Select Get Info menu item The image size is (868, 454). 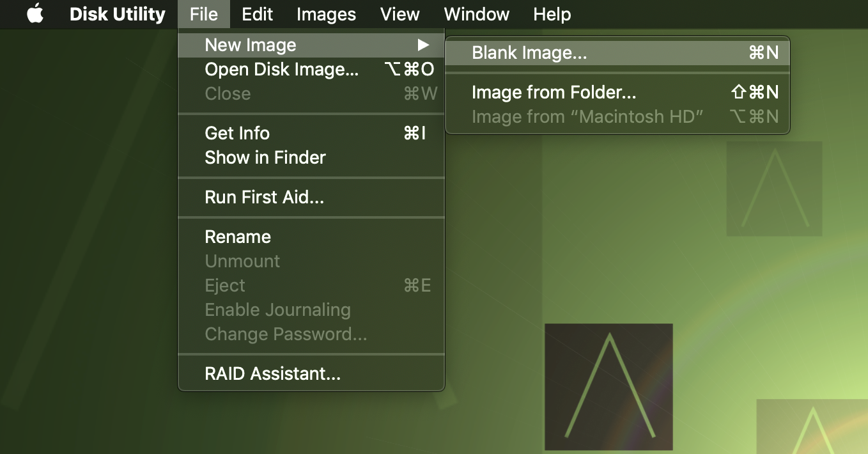click(237, 133)
